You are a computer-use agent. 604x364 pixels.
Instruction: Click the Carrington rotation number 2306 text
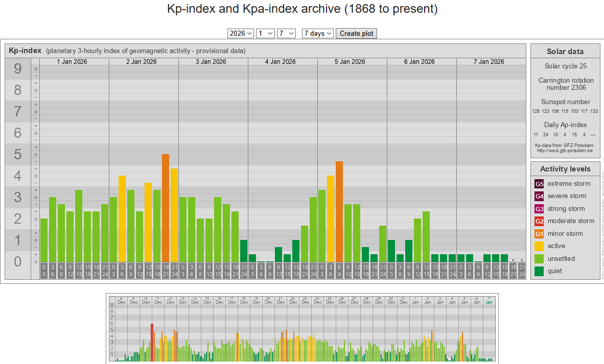pyautogui.click(x=566, y=84)
